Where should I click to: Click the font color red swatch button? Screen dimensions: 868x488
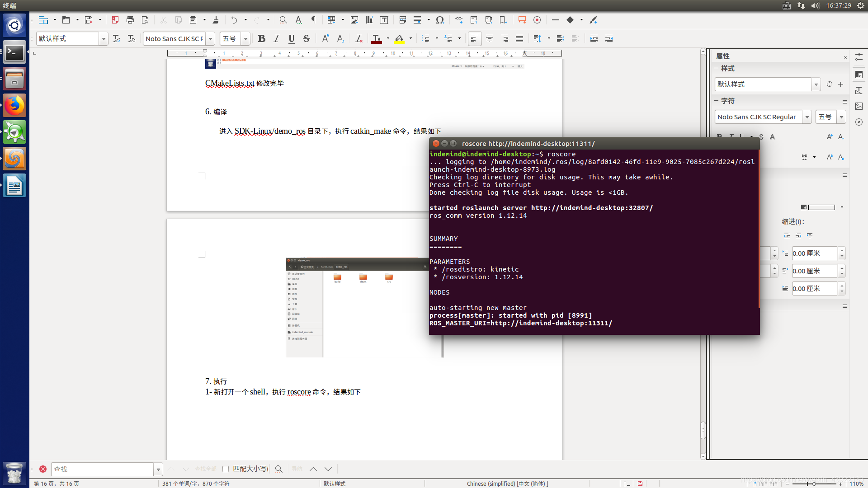[376, 39]
